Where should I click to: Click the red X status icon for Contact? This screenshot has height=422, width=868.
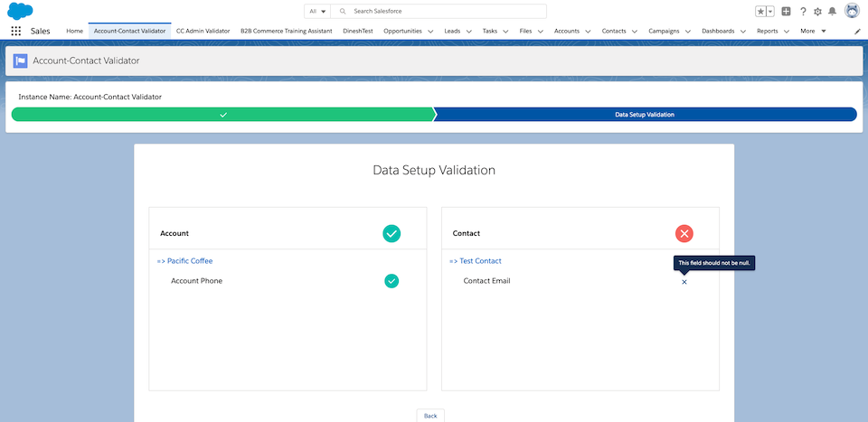click(x=684, y=234)
